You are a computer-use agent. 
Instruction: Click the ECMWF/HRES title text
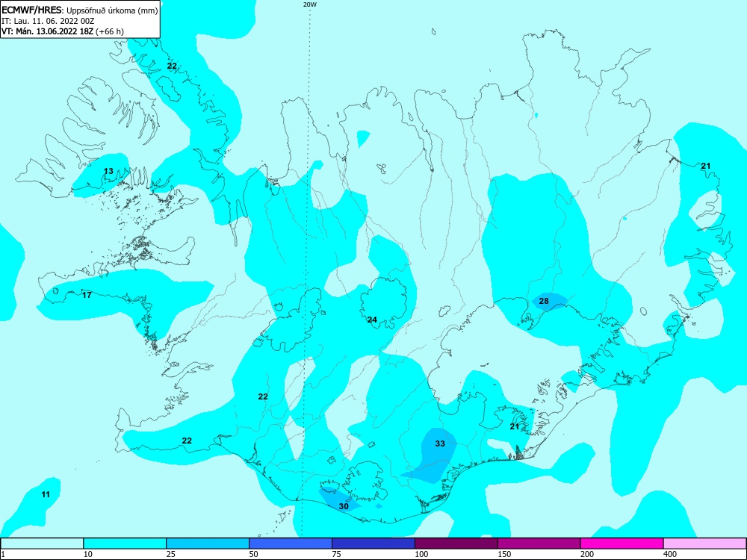[32, 10]
